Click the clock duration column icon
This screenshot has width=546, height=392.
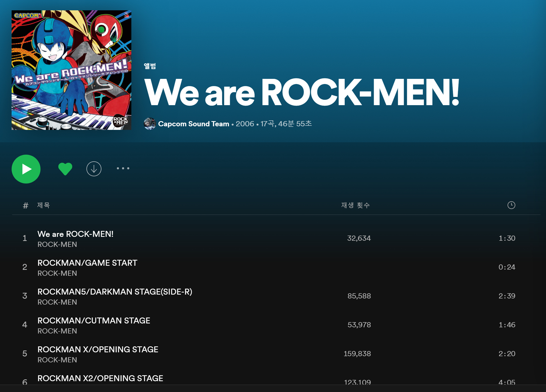(x=511, y=205)
